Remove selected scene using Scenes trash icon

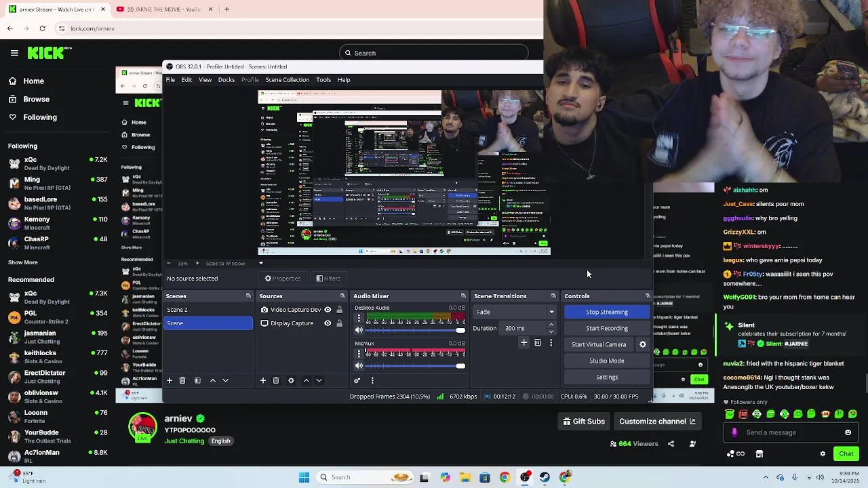point(182,381)
